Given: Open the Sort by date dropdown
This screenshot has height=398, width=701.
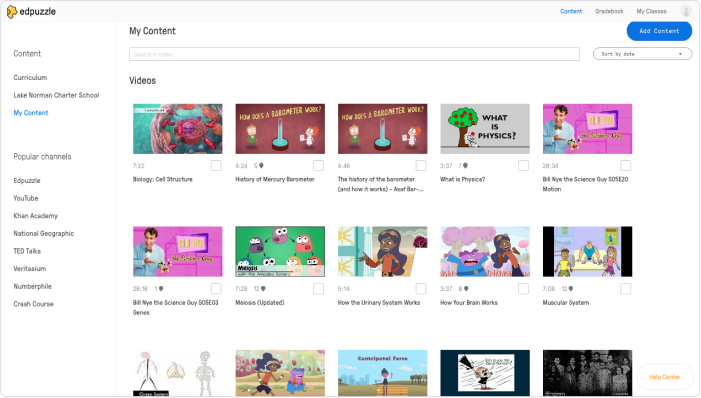Looking at the screenshot, I should 642,54.
